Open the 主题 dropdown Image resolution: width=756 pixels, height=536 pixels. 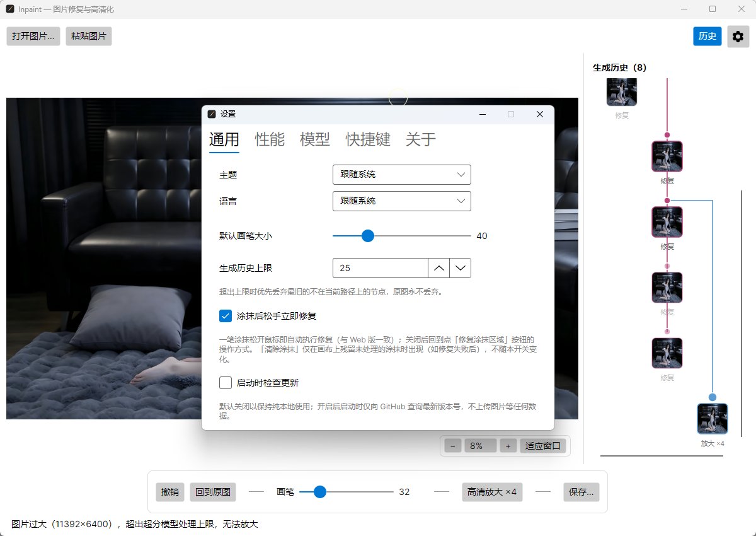(401, 175)
